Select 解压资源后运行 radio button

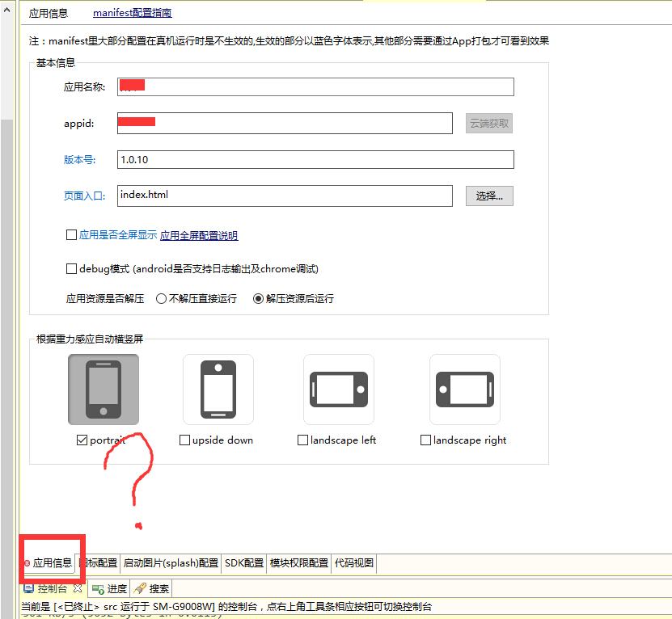click(258, 298)
